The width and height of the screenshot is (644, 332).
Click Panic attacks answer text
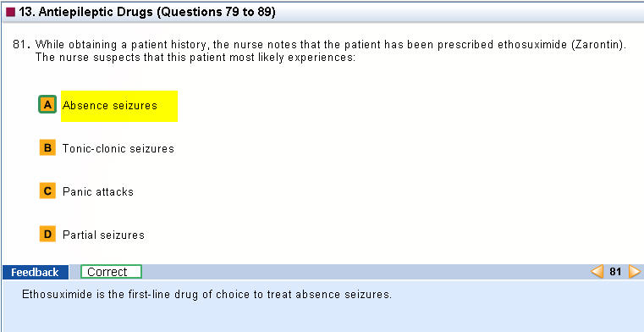98,192
